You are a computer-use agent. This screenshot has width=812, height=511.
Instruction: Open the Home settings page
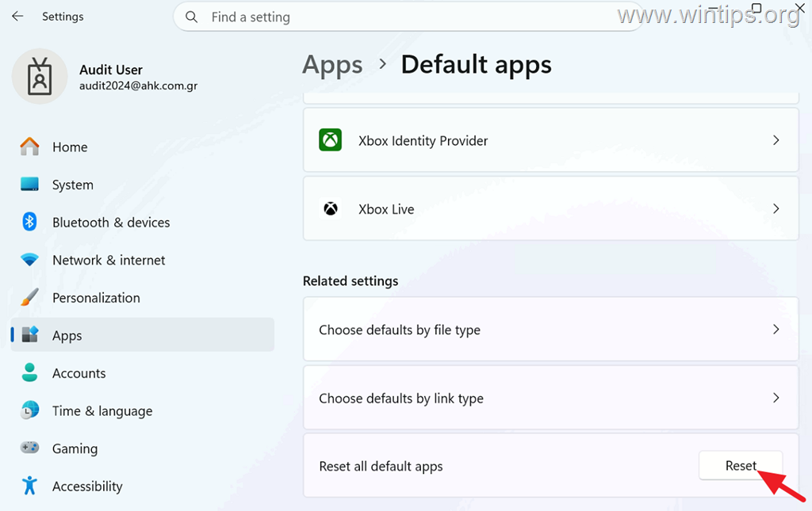pyautogui.click(x=143, y=147)
